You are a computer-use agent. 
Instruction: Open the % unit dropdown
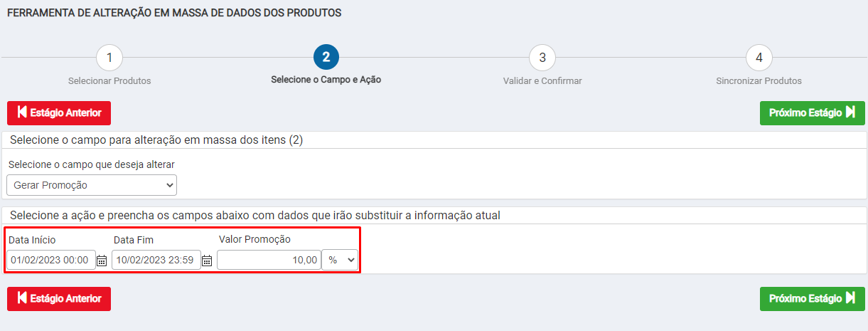340,260
